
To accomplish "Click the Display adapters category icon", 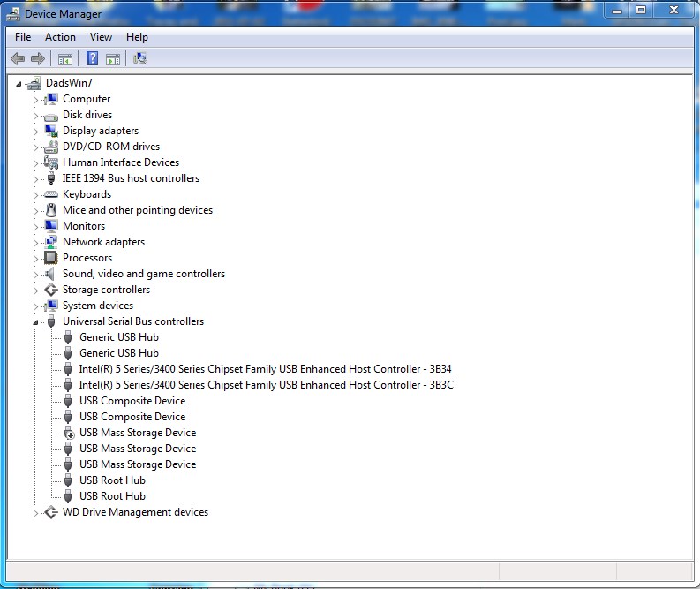I will (x=51, y=131).
